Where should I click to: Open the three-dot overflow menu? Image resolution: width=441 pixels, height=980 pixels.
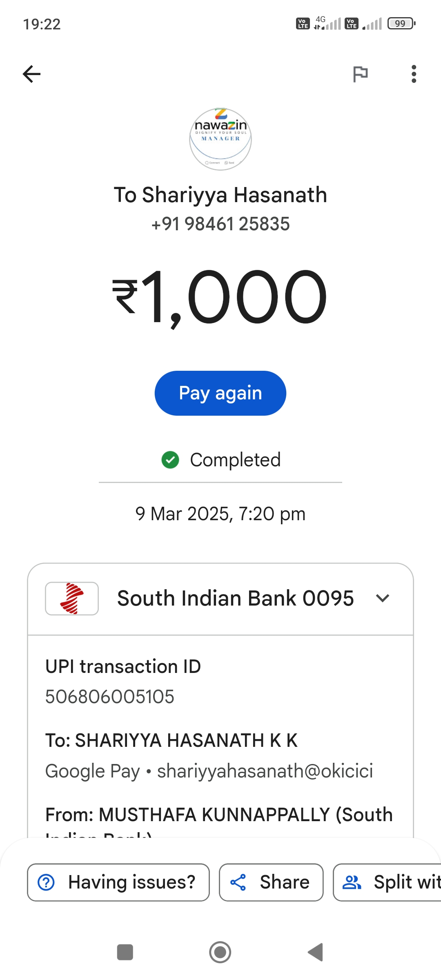coord(414,74)
